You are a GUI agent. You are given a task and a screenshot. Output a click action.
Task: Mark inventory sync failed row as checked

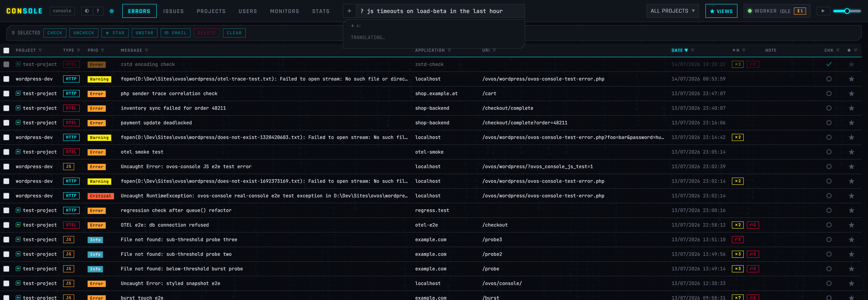[x=829, y=108]
